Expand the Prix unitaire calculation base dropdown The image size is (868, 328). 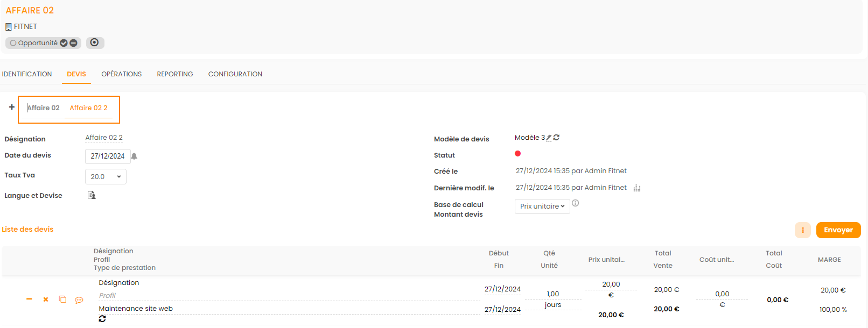(542, 206)
